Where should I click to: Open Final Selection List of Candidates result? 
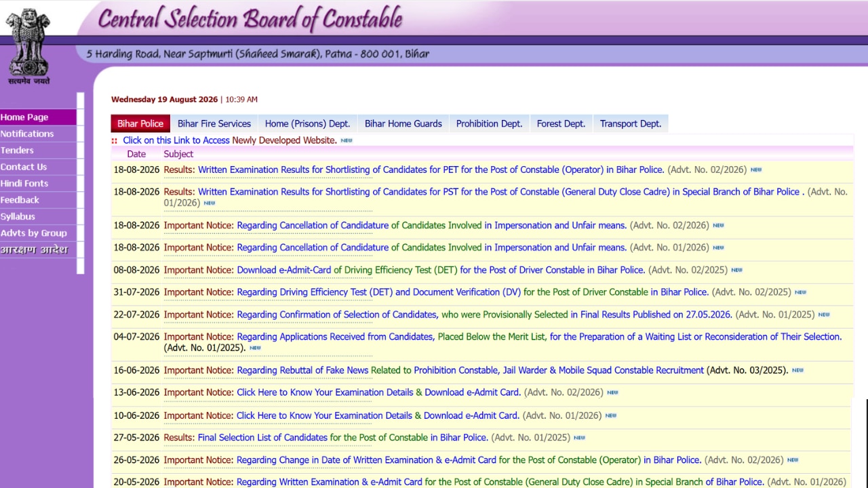[x=342, y=438]
